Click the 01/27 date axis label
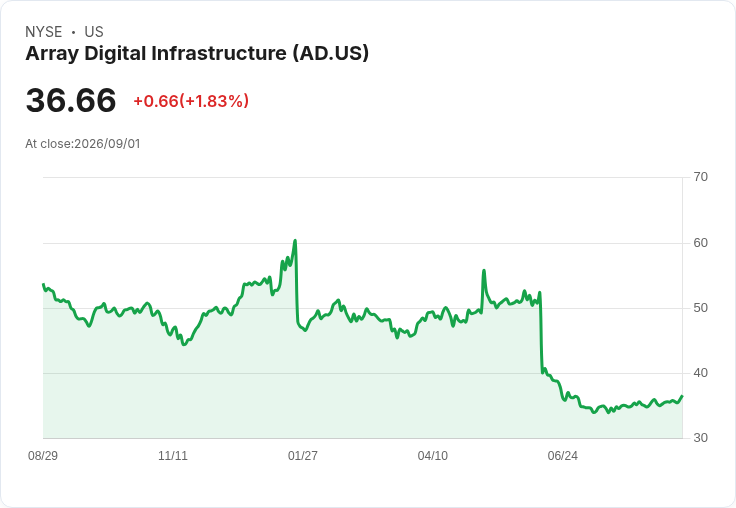This screenshot has width=736, height=508. pos(303,455)
